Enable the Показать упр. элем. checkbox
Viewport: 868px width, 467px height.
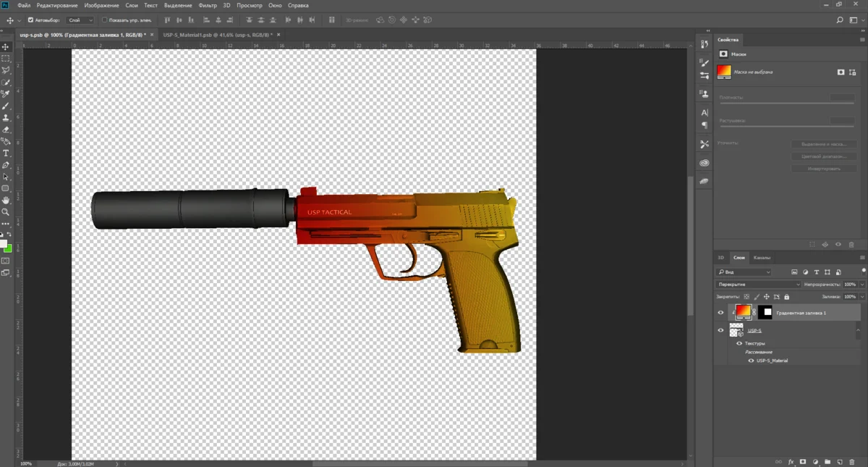104,20
